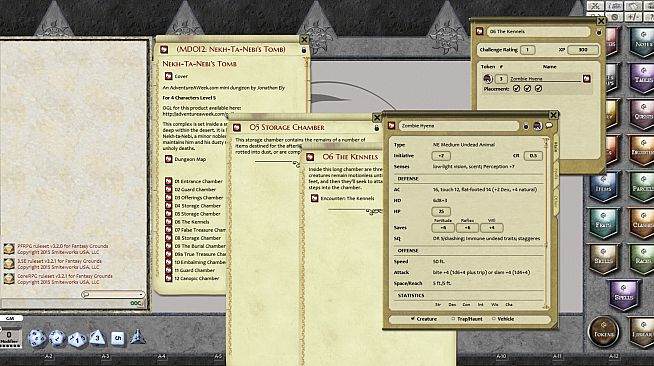Select the Vehicle radio option

coord(503,319)
